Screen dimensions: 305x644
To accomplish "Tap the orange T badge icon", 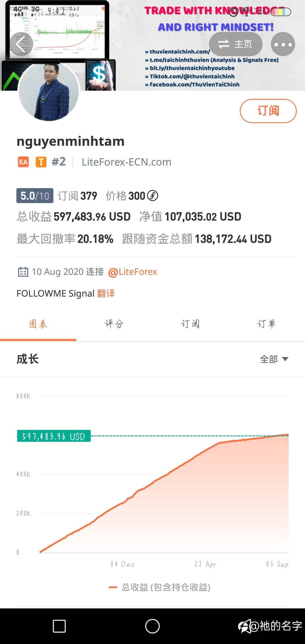I will [x=41, y=162].
